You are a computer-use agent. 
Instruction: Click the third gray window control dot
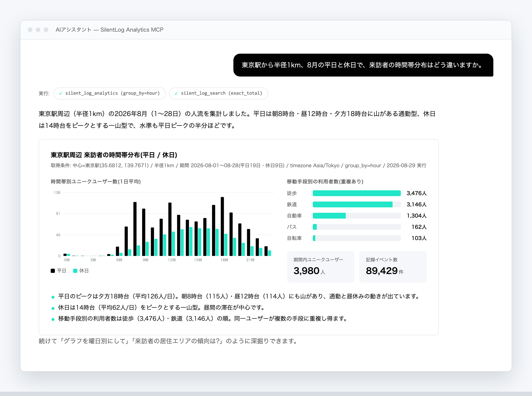point(46,30)
